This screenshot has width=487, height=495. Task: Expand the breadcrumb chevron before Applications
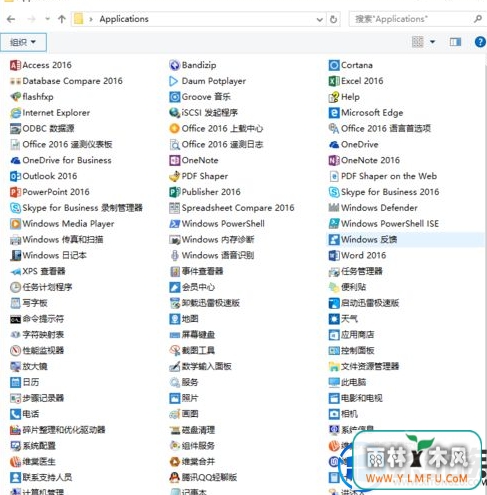(x=91, y=19)
